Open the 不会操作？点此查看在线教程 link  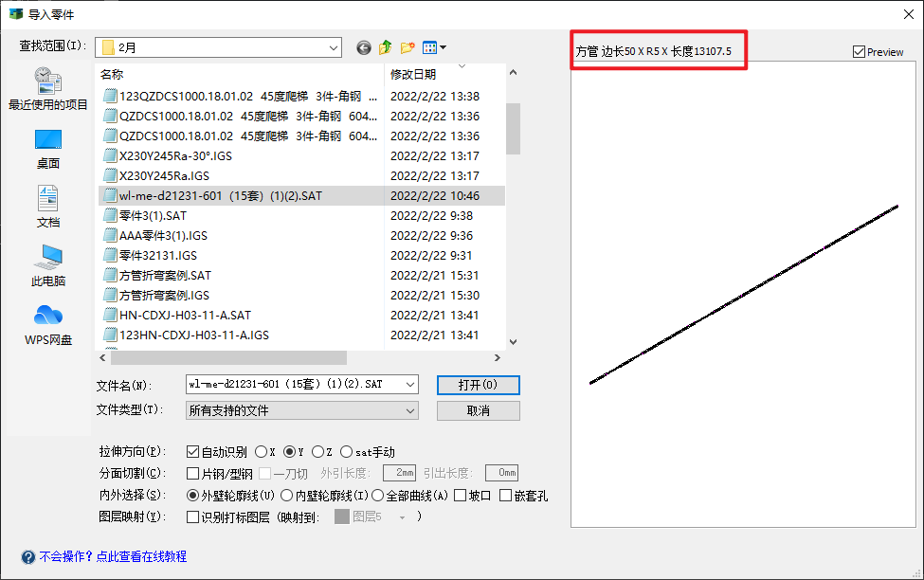(x=113, y=556)
